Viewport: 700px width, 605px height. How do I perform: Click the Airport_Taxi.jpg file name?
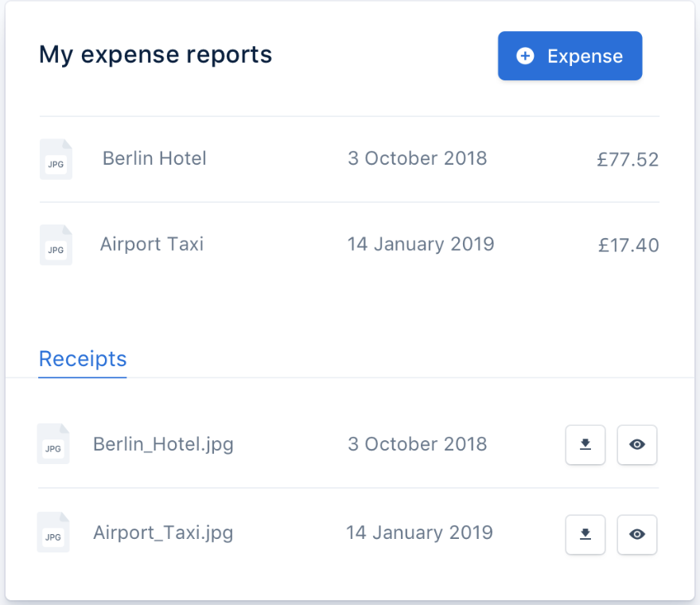point(163,533)
